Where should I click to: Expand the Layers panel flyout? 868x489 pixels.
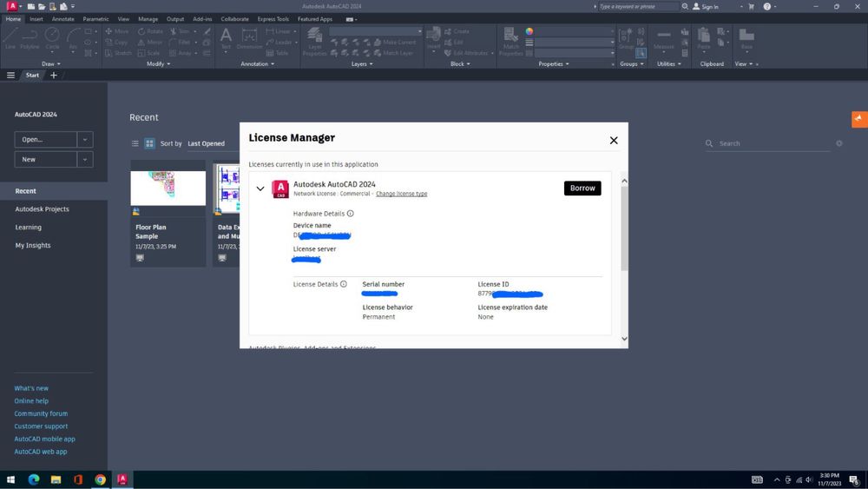pyautogui.click(x=362, y=64)
